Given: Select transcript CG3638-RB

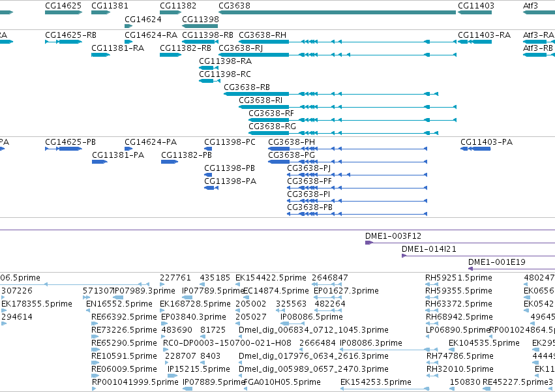Looking at the screenshot, I should 247,87.
